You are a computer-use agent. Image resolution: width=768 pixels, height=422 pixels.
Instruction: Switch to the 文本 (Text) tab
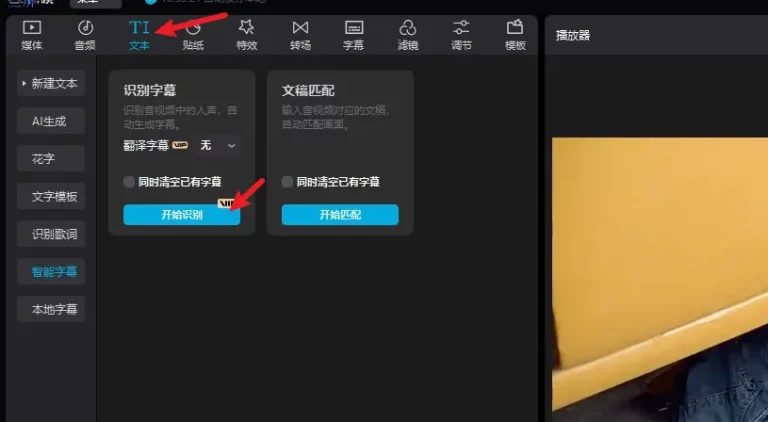click(x=139, y=34)
